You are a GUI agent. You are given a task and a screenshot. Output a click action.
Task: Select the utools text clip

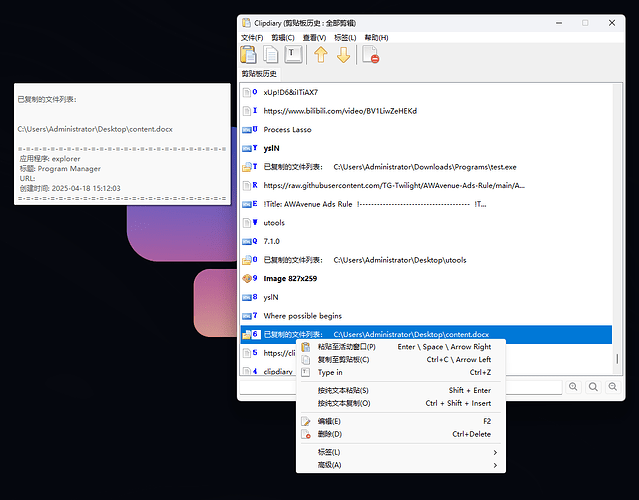426,222
